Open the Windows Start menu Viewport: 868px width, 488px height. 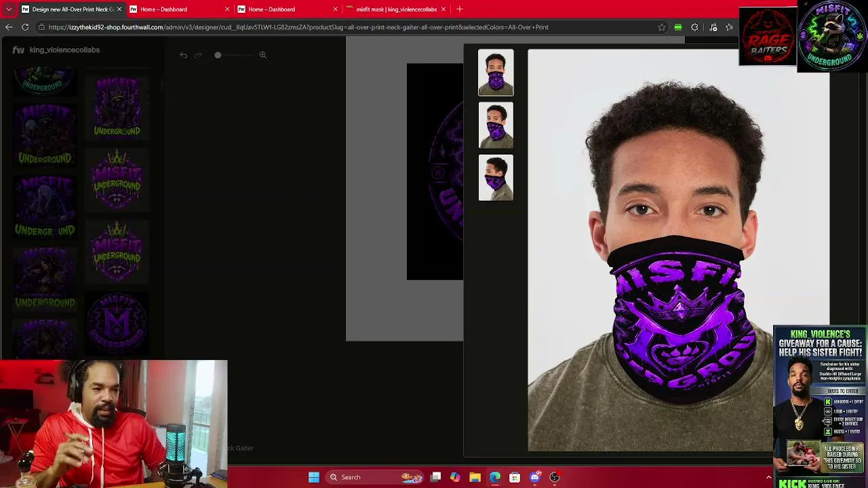click(314, 477)
